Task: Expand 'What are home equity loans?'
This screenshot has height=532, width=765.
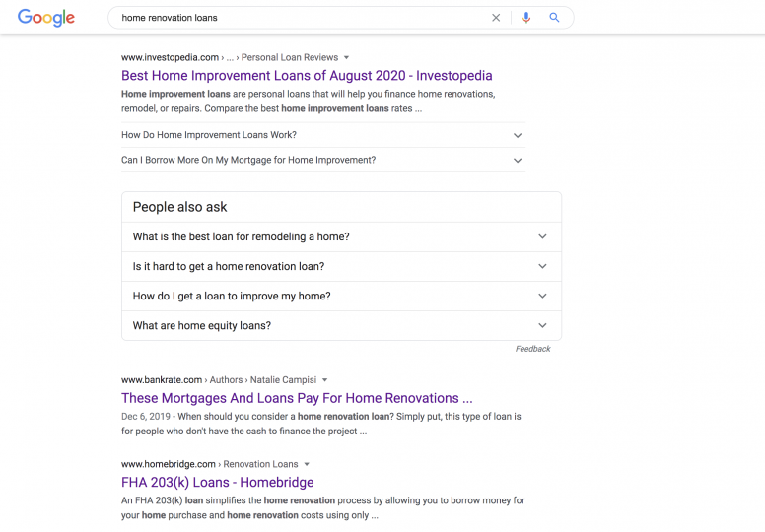Action: (542, 326)
